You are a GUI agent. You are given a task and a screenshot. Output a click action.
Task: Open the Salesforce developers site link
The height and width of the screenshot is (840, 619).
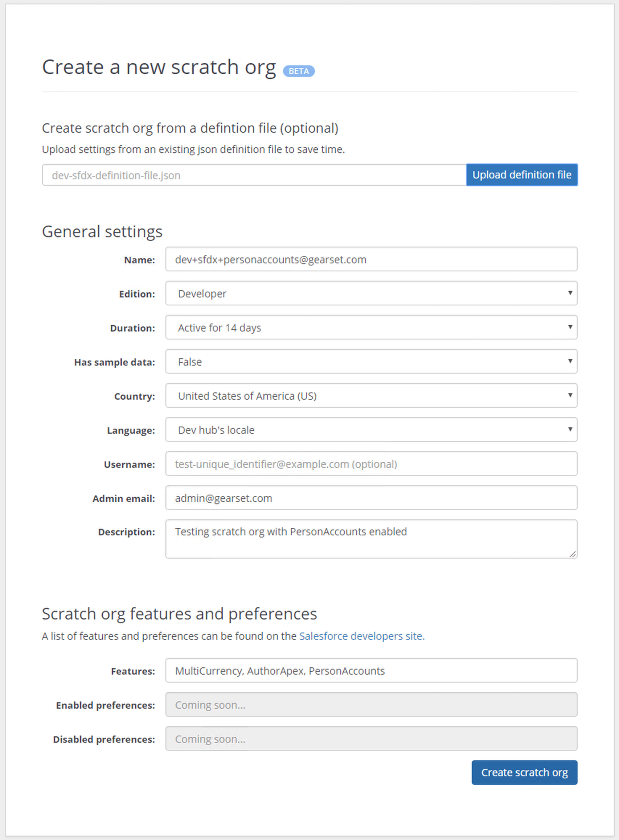click(x=362, y=636)
